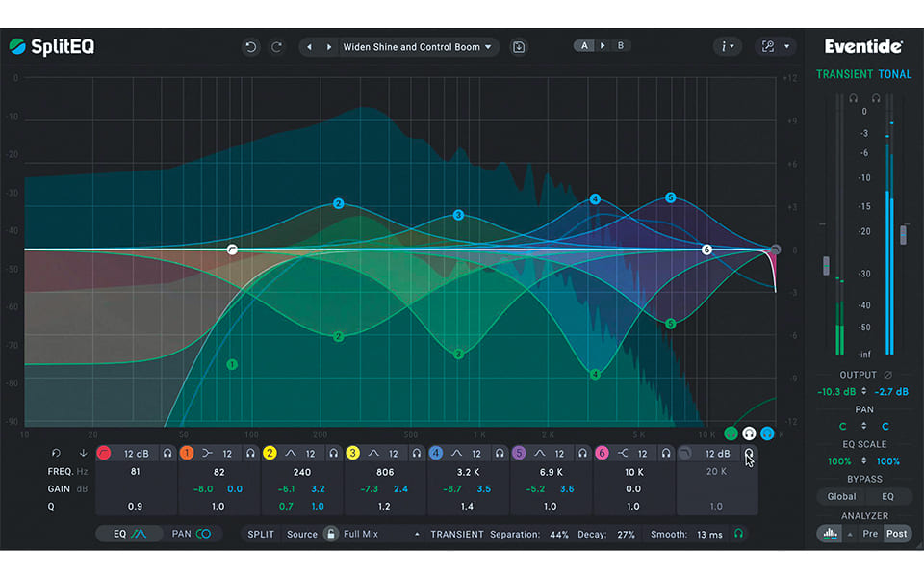Click the link settings icon in the toolbar
The image size is (924, 578).
[x=768, y=46]
